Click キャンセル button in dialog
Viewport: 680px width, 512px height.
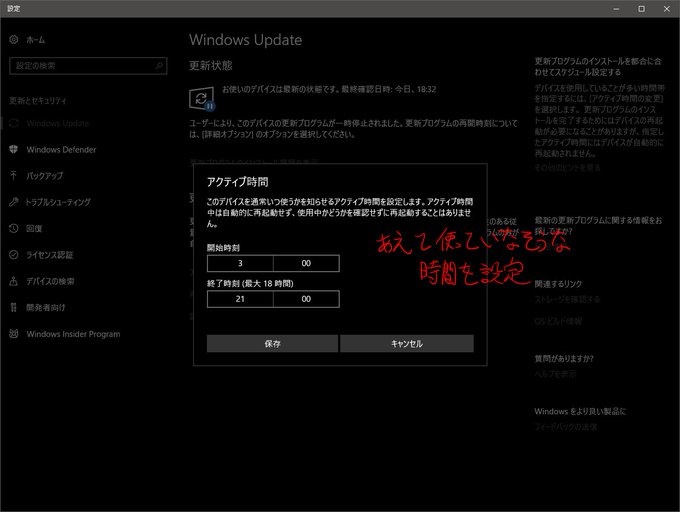[407, 343]
